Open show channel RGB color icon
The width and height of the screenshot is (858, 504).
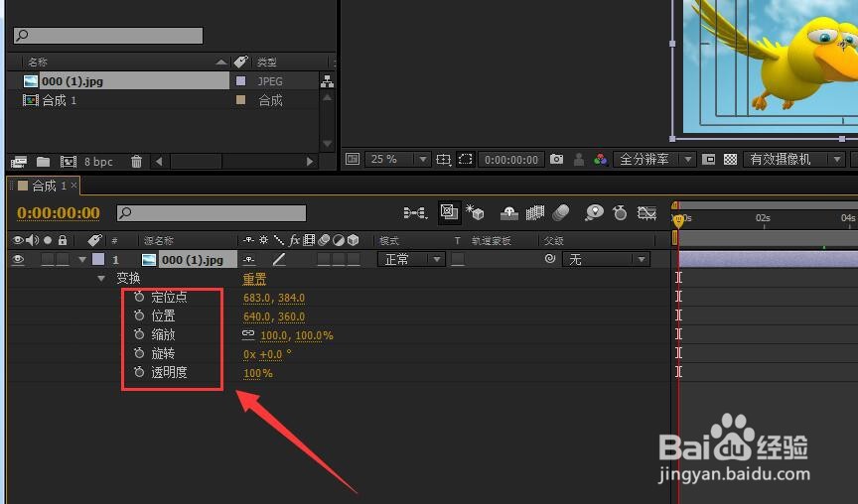pos(600,159)
